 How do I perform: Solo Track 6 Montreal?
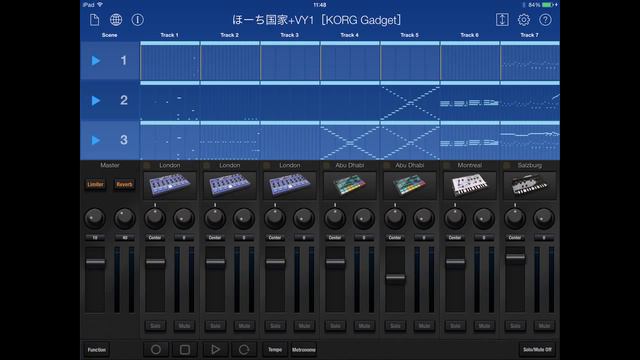(456, 326)
